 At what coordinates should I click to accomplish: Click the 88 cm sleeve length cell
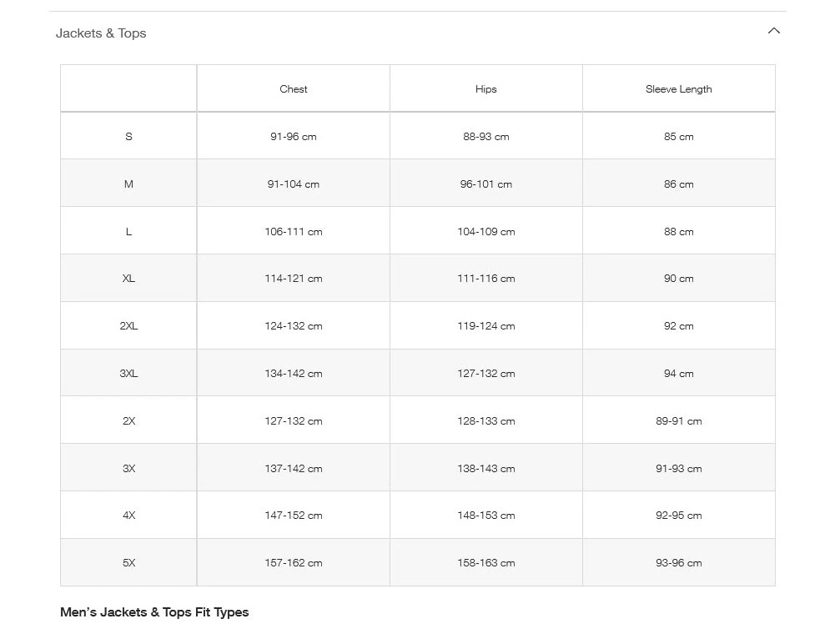click(678, 232)
